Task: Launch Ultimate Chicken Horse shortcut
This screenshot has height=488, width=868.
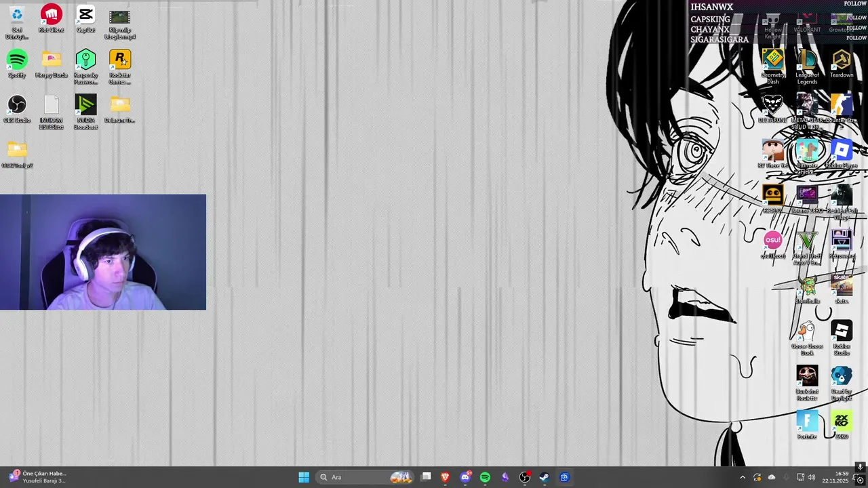Action: 807,157
